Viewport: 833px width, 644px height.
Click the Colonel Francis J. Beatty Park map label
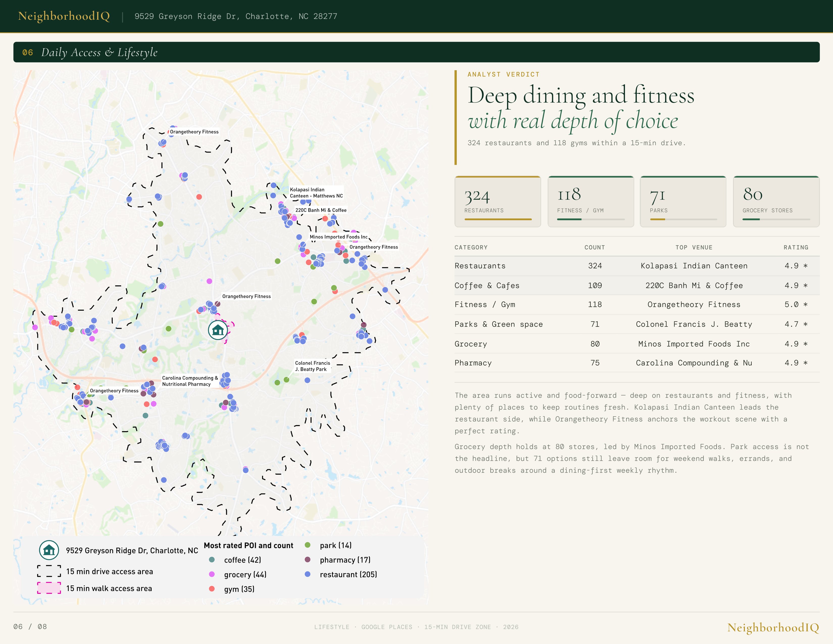(312, 366)
